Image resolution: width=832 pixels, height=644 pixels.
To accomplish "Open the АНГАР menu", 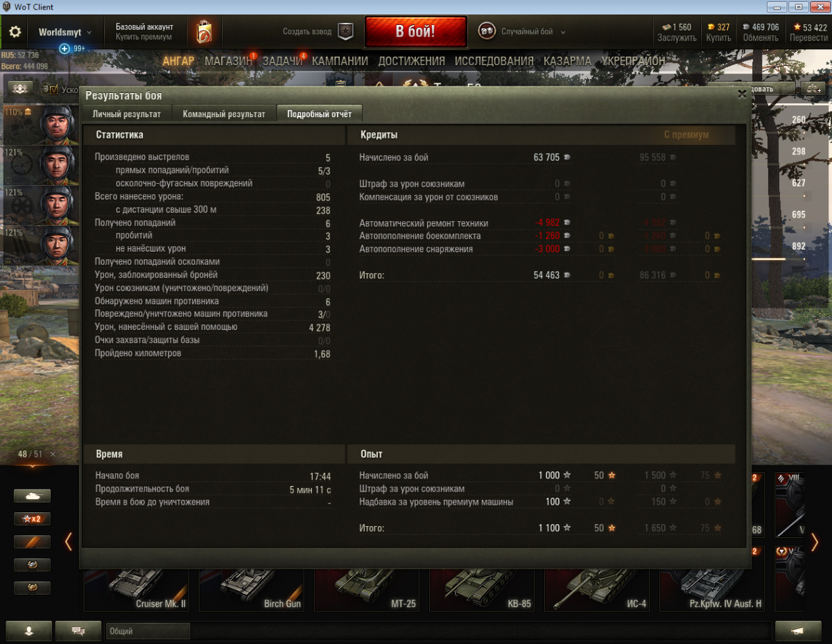I will coord(179,61).
